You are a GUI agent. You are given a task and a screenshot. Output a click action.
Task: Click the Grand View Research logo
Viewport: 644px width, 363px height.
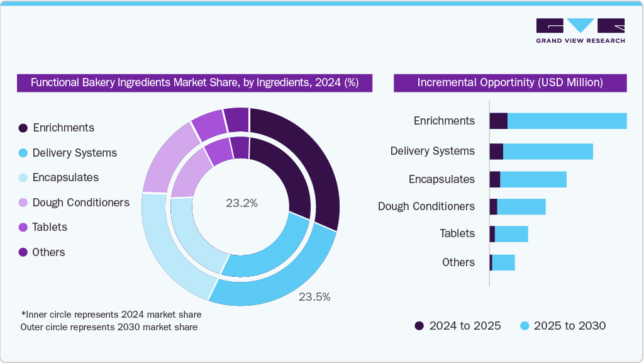pyautogui.click(x=580, y=31)
